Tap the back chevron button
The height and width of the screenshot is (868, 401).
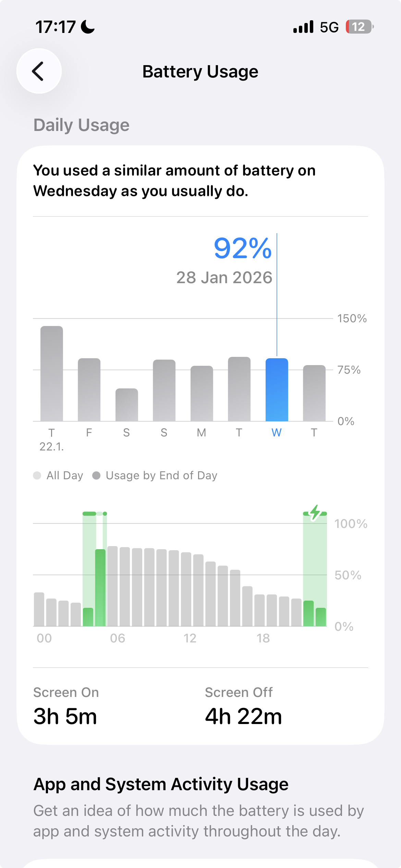tap(39, 71)
